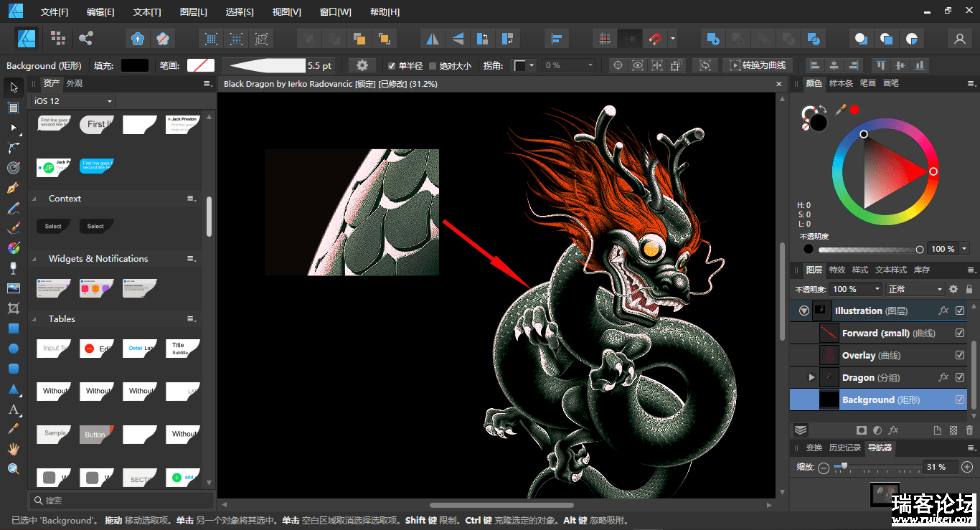Switch to the Designer persona icon

[27, 38]
